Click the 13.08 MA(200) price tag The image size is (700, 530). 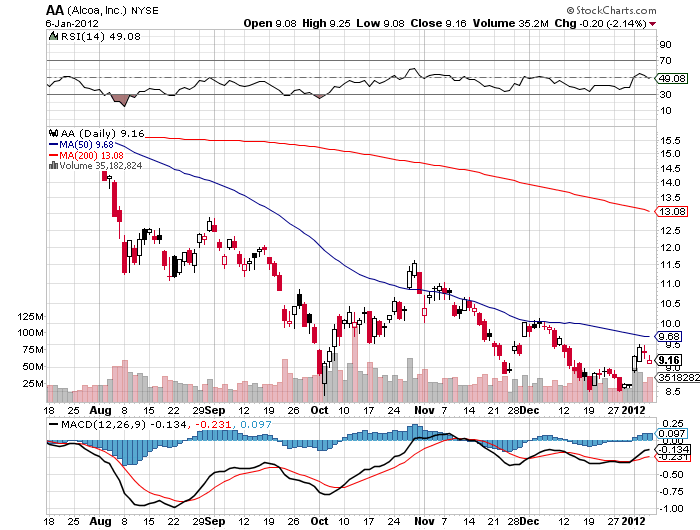[671, 212]
